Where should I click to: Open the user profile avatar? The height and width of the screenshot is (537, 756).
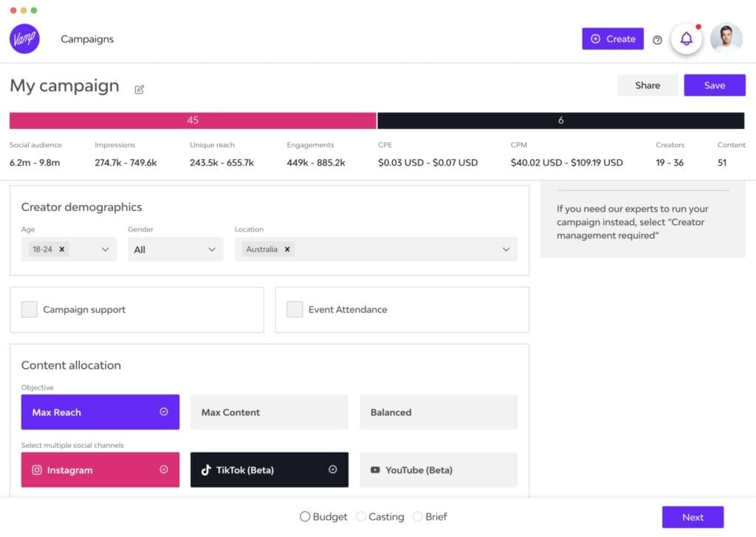(x=726, y=39)
